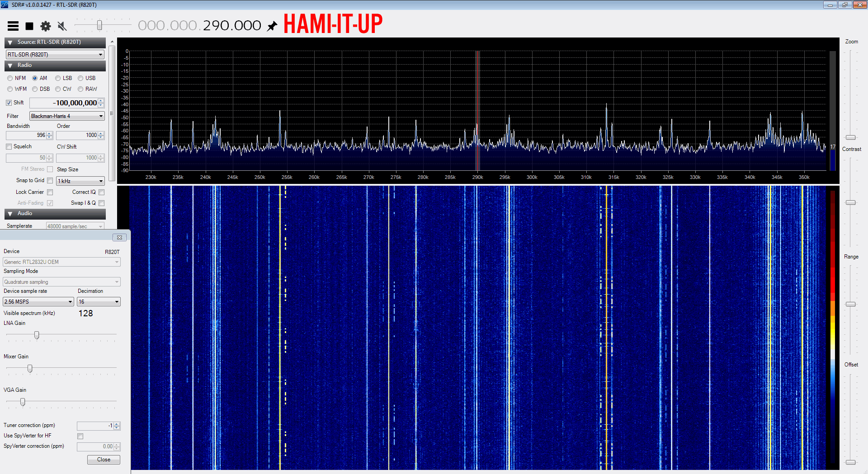The image size is (868, 474).
Task: Click the 255k axis label on spectrum
Action: click(287, 177)
